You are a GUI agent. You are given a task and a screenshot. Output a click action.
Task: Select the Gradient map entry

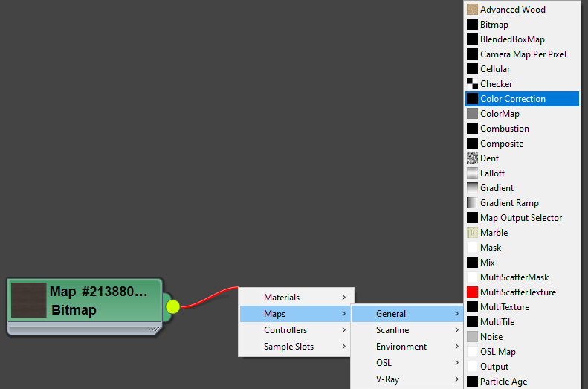point(522,188)
